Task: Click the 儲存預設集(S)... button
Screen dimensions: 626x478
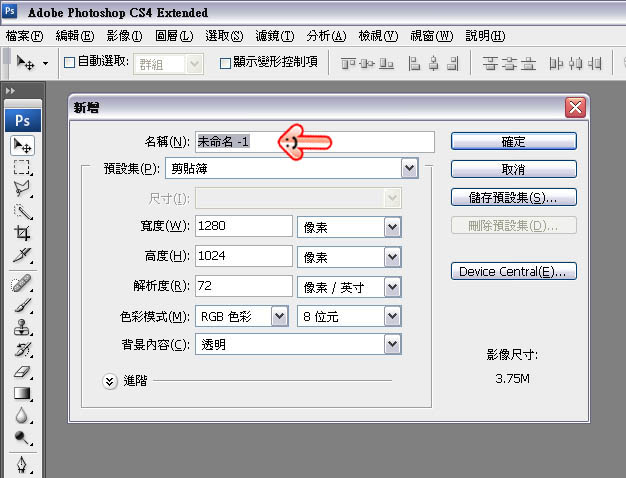Action: 514,197
